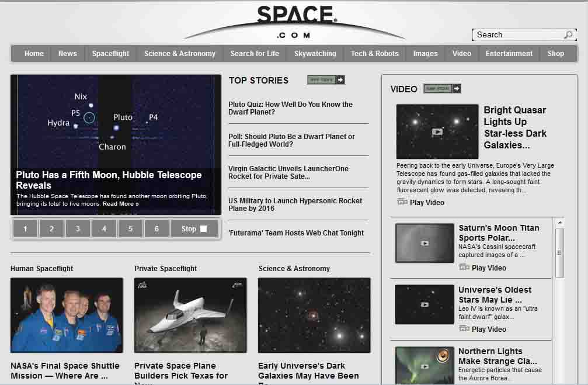588x385 pixels.
Task: Go to Skywatching section
Action: point(315,54)
